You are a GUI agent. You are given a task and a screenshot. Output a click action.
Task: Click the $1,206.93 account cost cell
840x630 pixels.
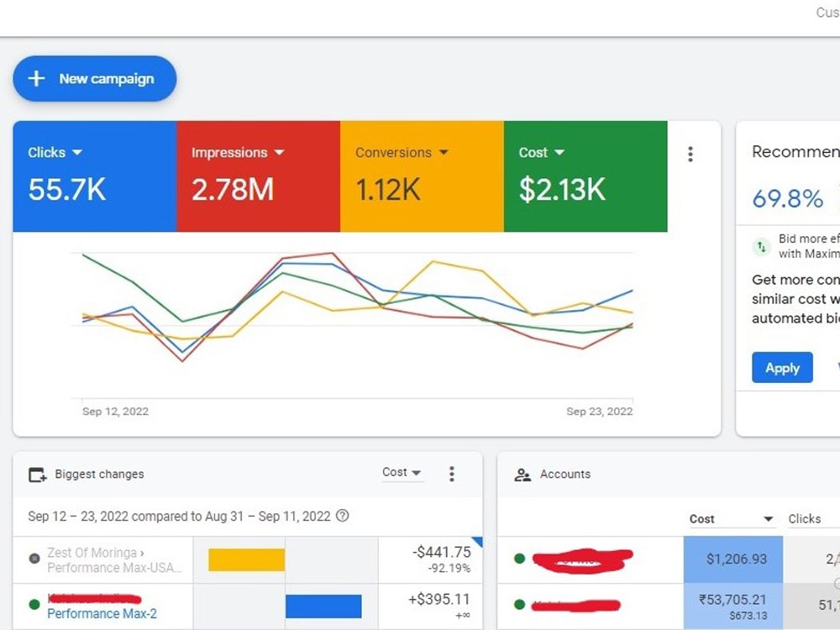tap(733, 559)
